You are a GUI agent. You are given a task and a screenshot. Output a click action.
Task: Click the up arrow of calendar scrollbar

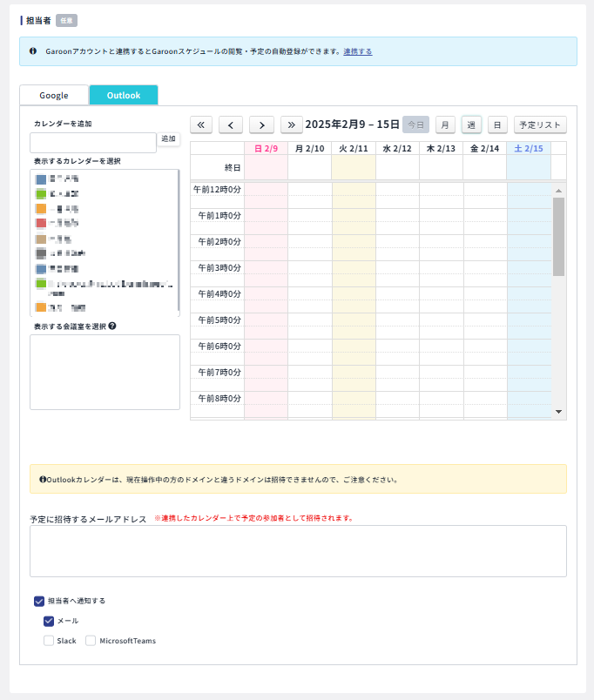(559, 190)
